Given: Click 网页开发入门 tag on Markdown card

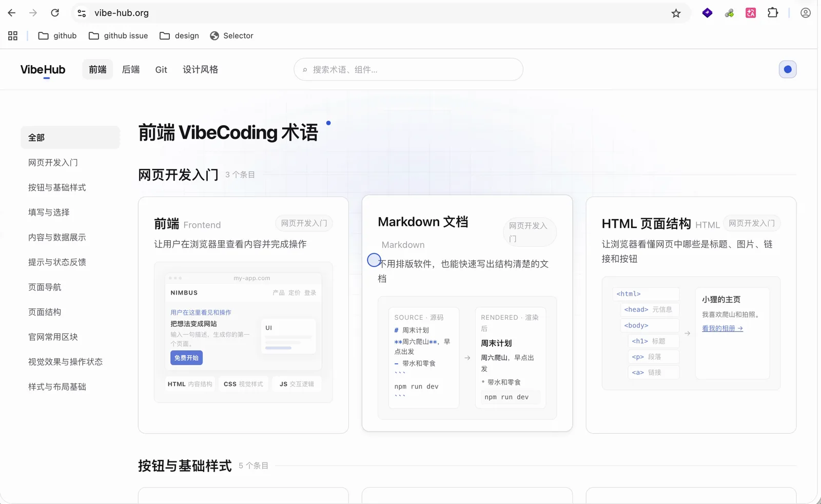Looking at the screenshot, I should tap(529, 232).
